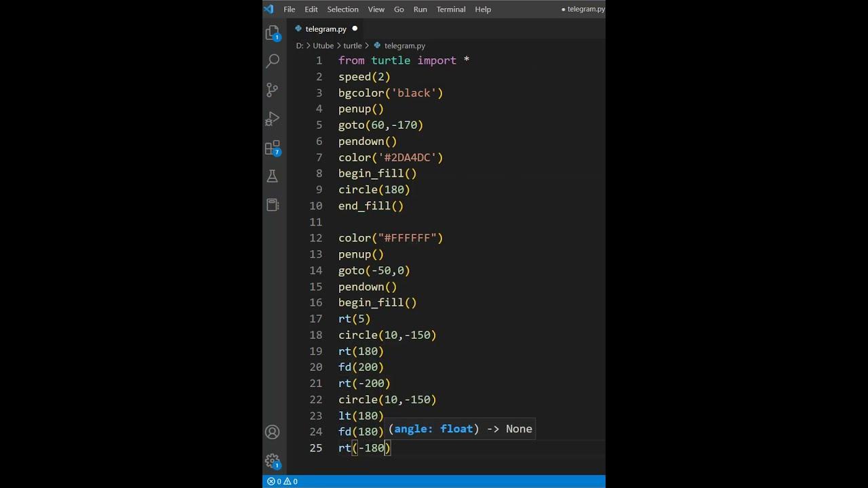Click the fd(200) code line
The width and height of the screenshot is (868, 488).
coord(361,367)
